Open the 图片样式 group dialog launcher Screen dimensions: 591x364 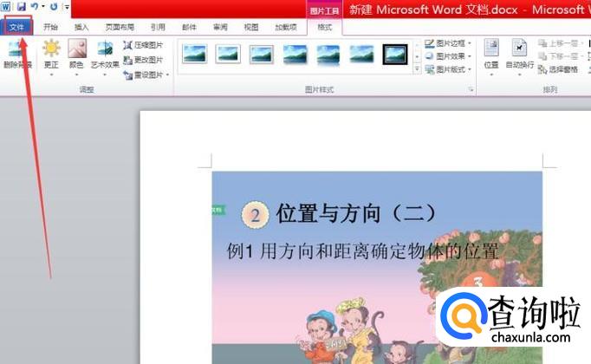pos(471,89)
